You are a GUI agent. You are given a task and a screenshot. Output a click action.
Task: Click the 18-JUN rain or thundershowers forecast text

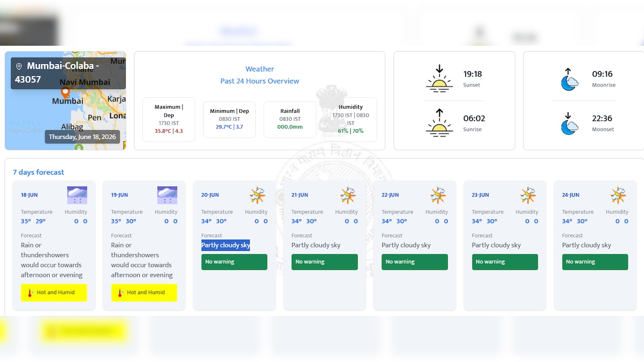[52, 260]
